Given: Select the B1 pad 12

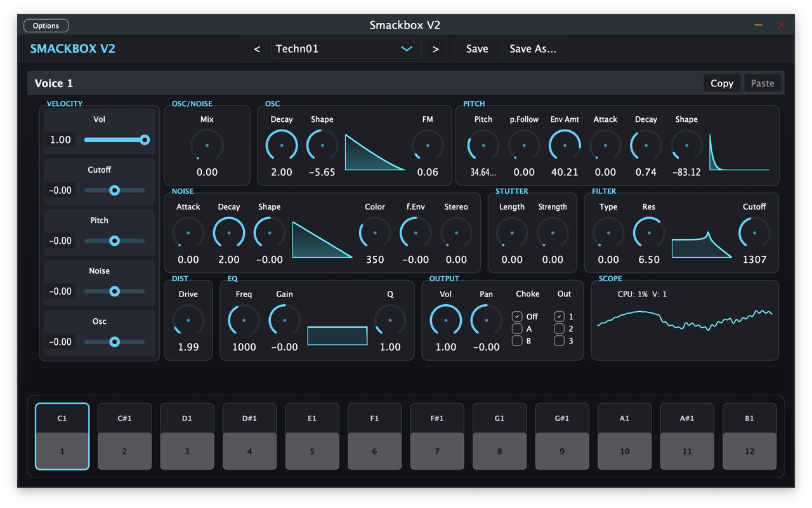Looking at the screenshot, I should (x=749, y=436).
